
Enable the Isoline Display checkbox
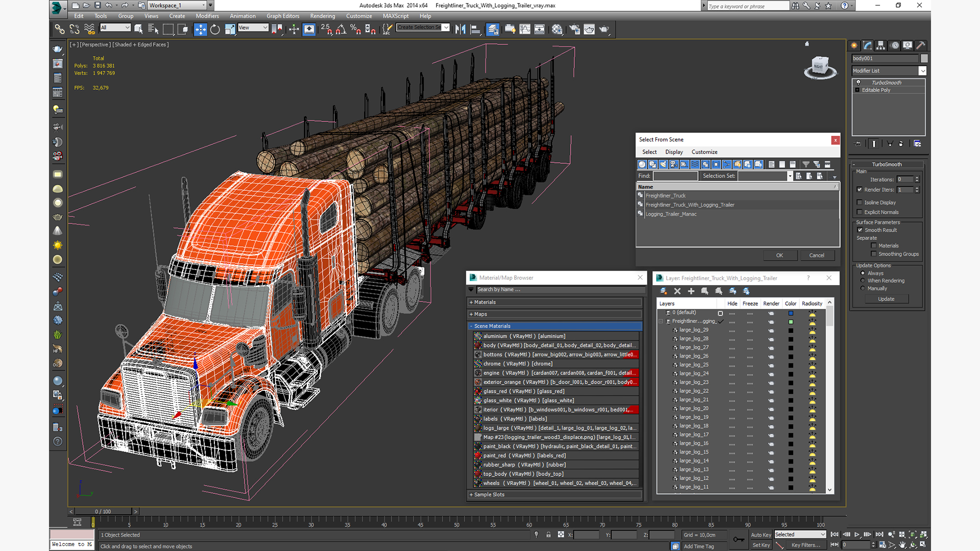860,203
